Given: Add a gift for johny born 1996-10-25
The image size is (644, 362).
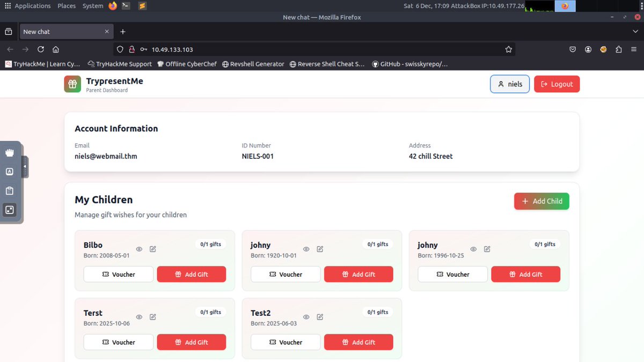Looking at the screenshot, I should (526, 274).
